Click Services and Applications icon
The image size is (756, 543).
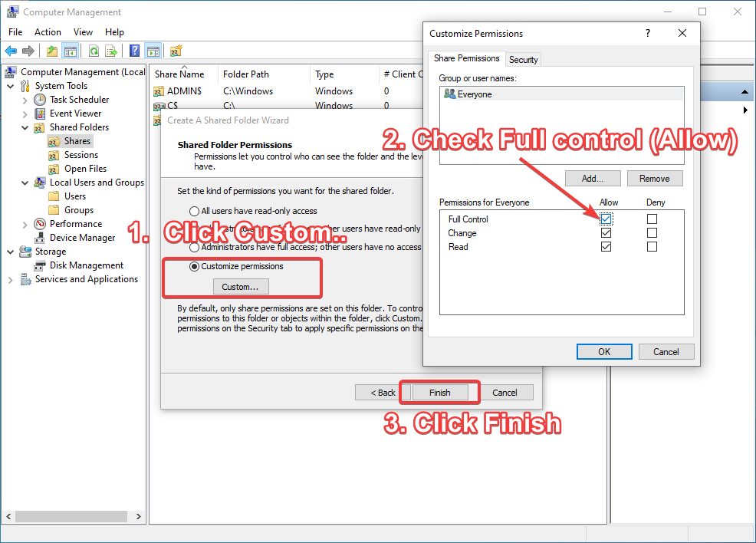25,279
